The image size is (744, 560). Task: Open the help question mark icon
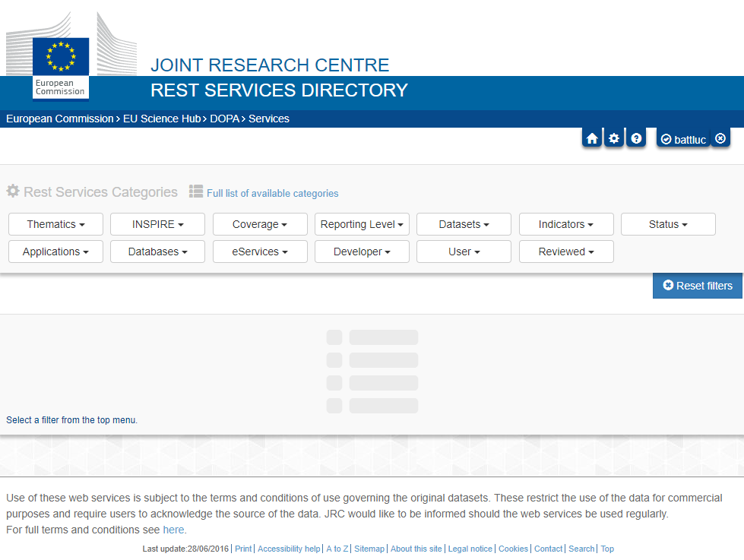[636, 138]
